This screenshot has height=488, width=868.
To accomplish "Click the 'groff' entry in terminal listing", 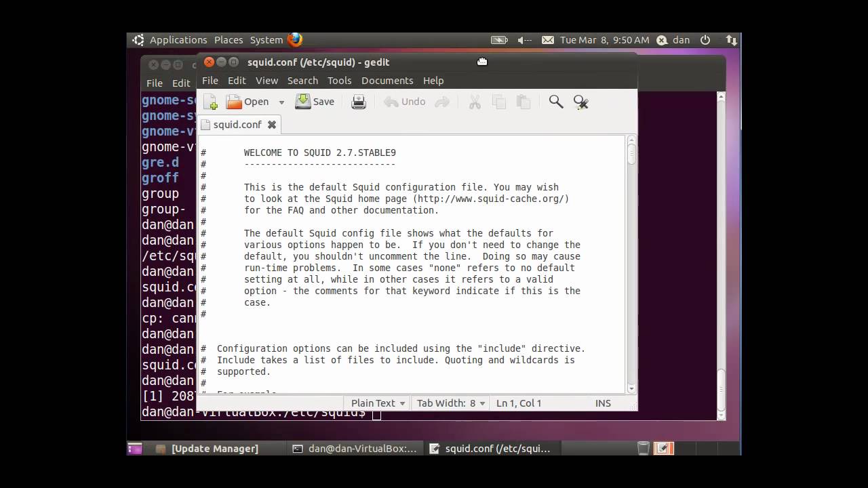I will click(160, 178).
